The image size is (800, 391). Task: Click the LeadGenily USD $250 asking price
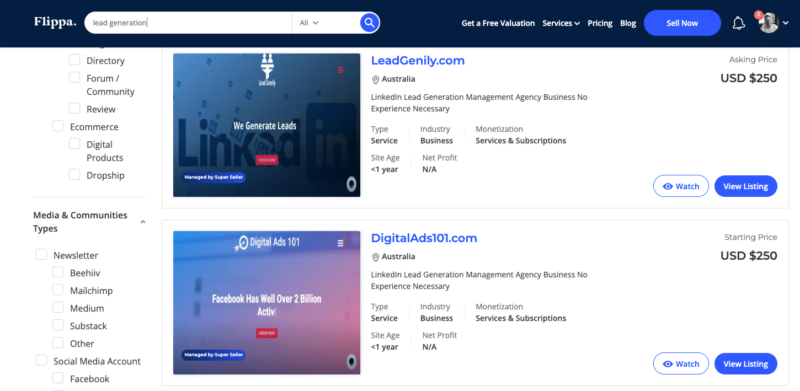pyautogui.click(x=748, y=78)
